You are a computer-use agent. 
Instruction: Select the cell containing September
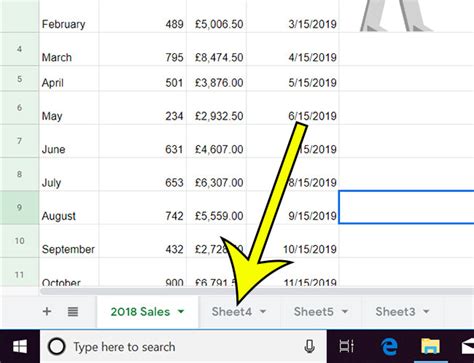69,241
